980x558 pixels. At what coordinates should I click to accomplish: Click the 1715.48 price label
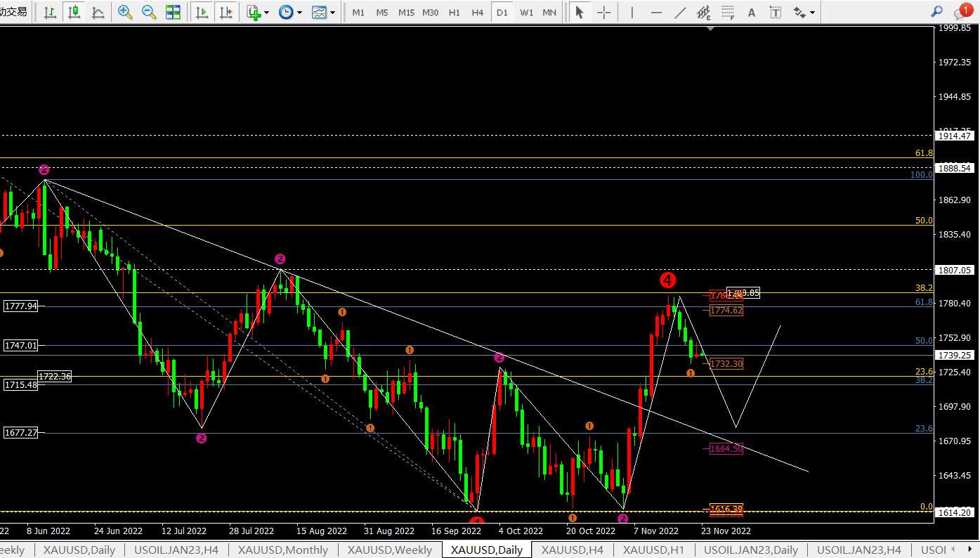tap(21, 384)
